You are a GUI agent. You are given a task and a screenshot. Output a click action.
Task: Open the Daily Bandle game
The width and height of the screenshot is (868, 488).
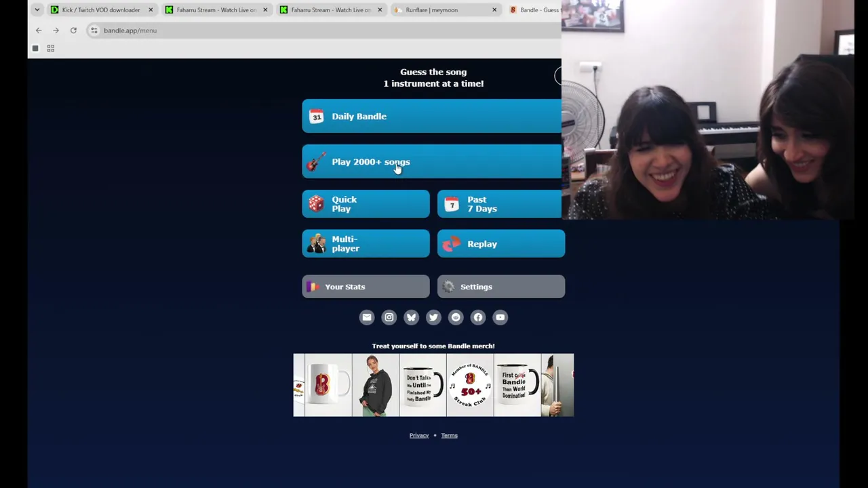pos(432,116)
